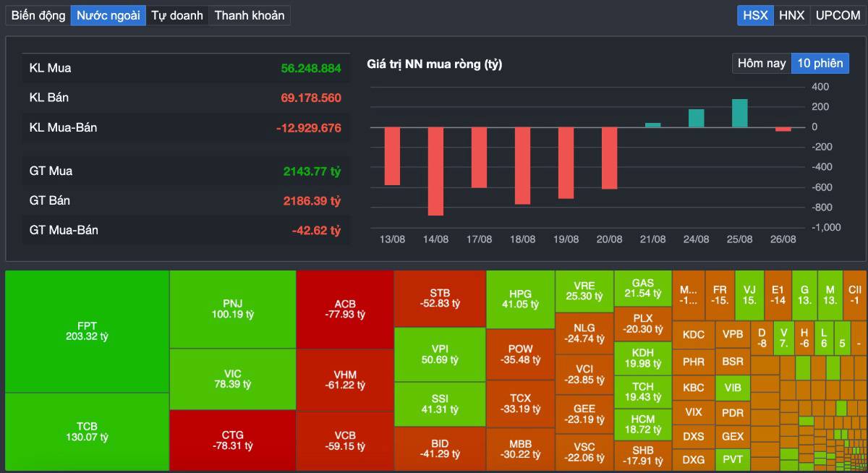The height and width of the screenshot is (473, 868).
Task: Click the KBC treemap cell
Action: click(694, 388)
